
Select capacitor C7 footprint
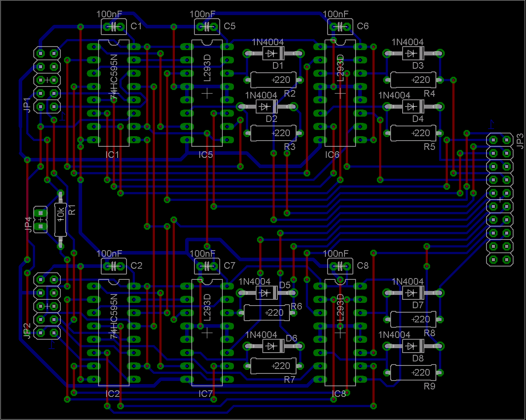[x=207, y=266]
